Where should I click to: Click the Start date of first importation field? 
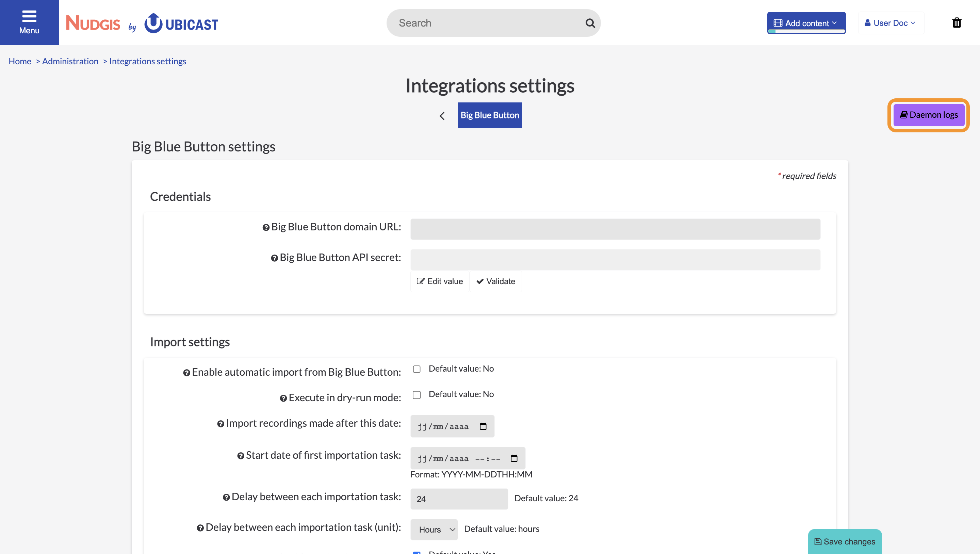coord(468,458)
